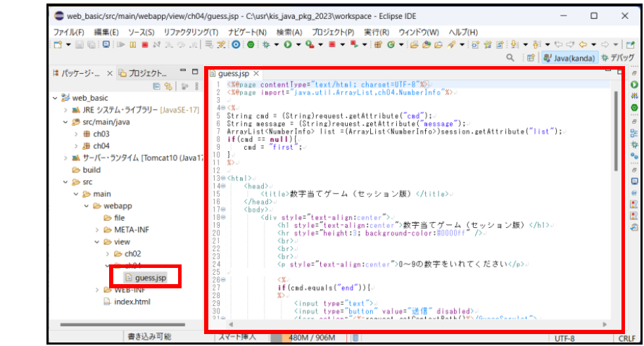Expand the JRE System Library node
The width and height of the screenshot is (644, 346).
tap(65, 110)
